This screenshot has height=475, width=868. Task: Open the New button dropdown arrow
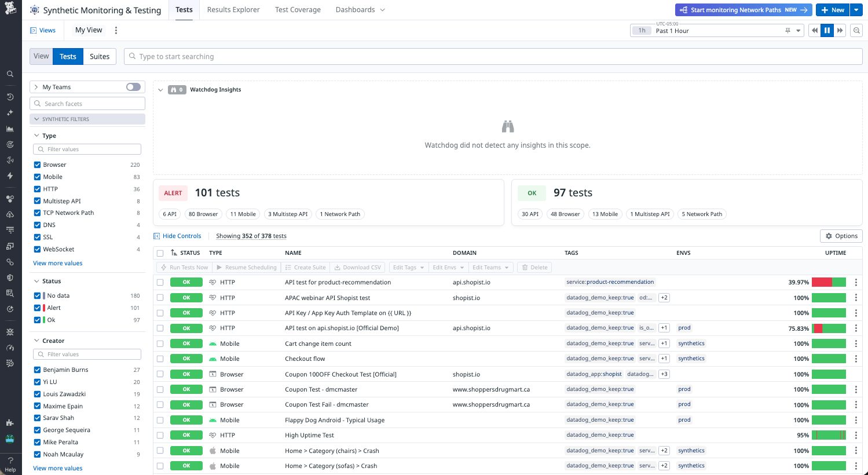point(856,10)
